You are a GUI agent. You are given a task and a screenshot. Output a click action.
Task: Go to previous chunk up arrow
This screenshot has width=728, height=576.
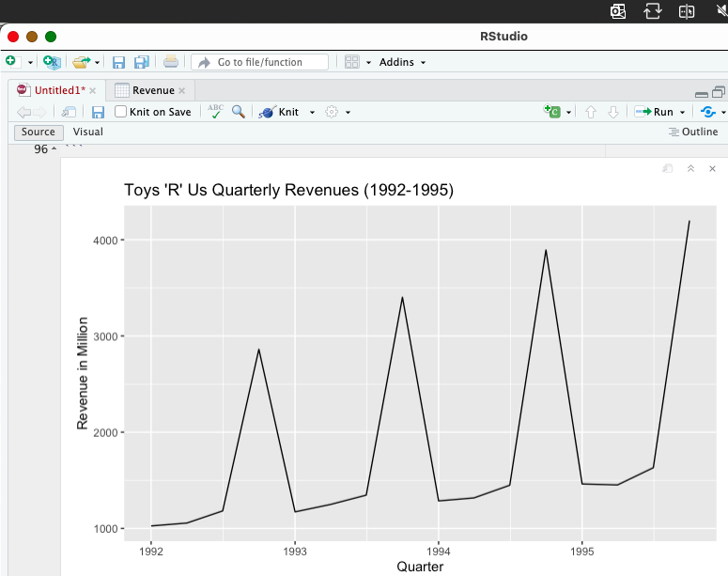(x=591, y=112)
